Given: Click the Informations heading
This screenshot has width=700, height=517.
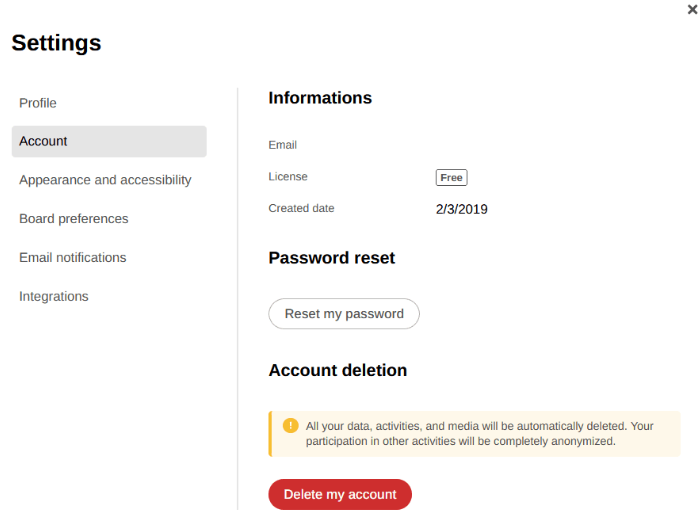Looking at the screenshot, I should click(x=320, y=98).
